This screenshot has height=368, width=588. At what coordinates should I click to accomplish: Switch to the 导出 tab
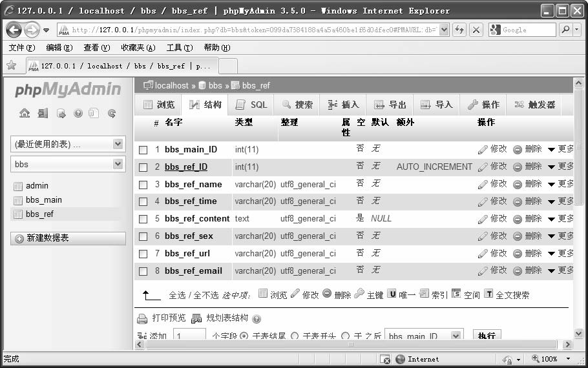(390, 105)
